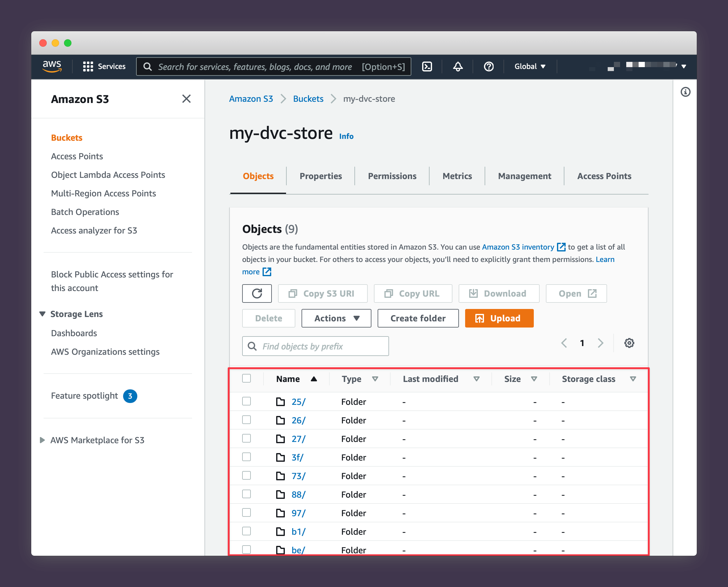
Task: Select the checkbox for folder 26/
Action: pos(246,420)
